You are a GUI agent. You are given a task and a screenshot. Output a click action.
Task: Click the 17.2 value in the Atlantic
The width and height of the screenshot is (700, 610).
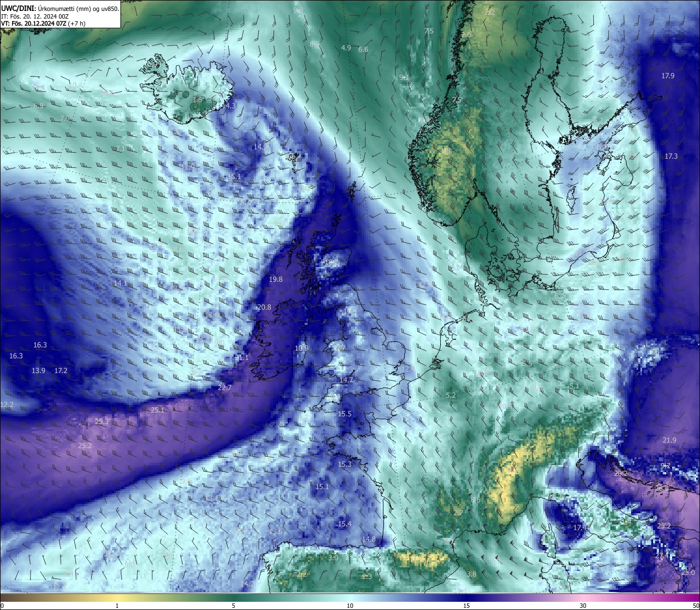coord(61,371)
